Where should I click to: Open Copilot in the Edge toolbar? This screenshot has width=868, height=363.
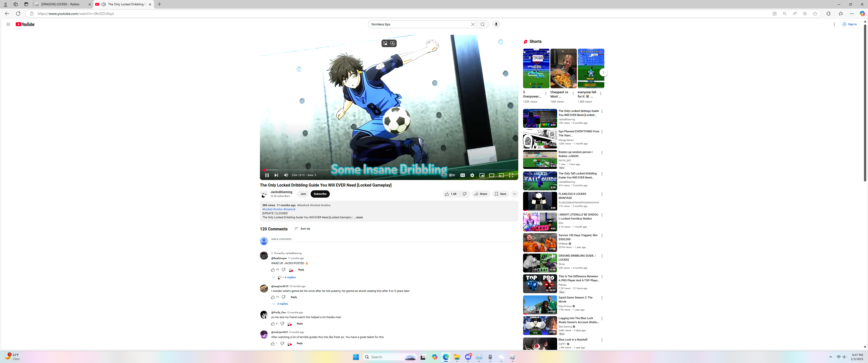tap(862, 13)
